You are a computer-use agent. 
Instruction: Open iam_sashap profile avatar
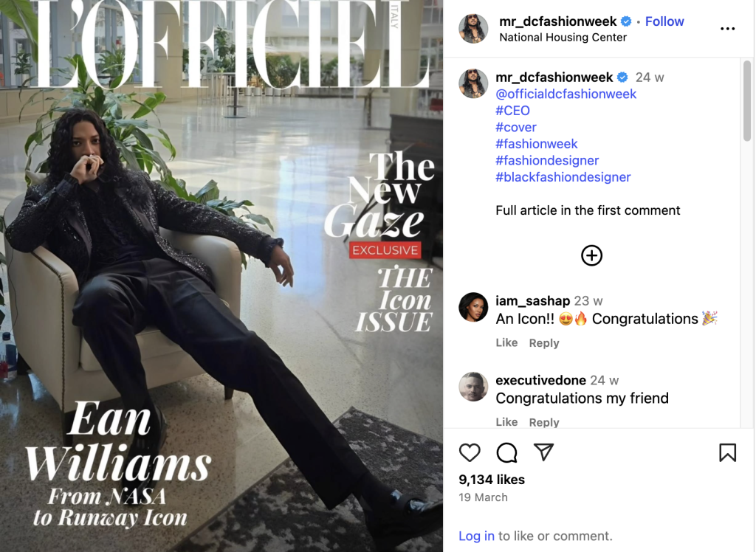tap(473, 307)
